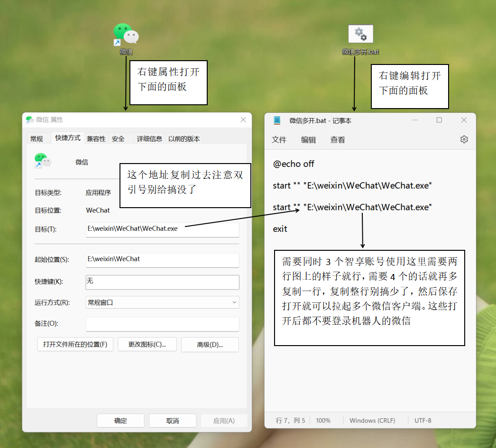Click the 微信 属性 dialog title text
The width and height of the screenshot is (496, 448).
coord(49,119)
